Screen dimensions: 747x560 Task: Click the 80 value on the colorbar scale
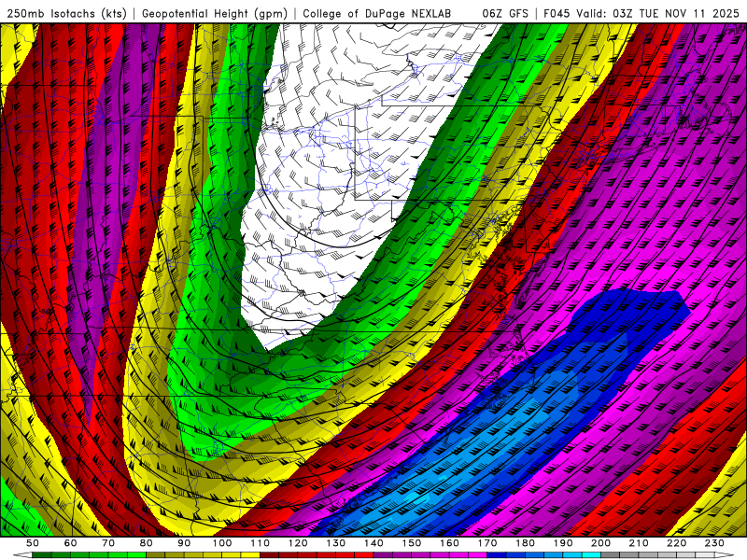coord(147,543)
